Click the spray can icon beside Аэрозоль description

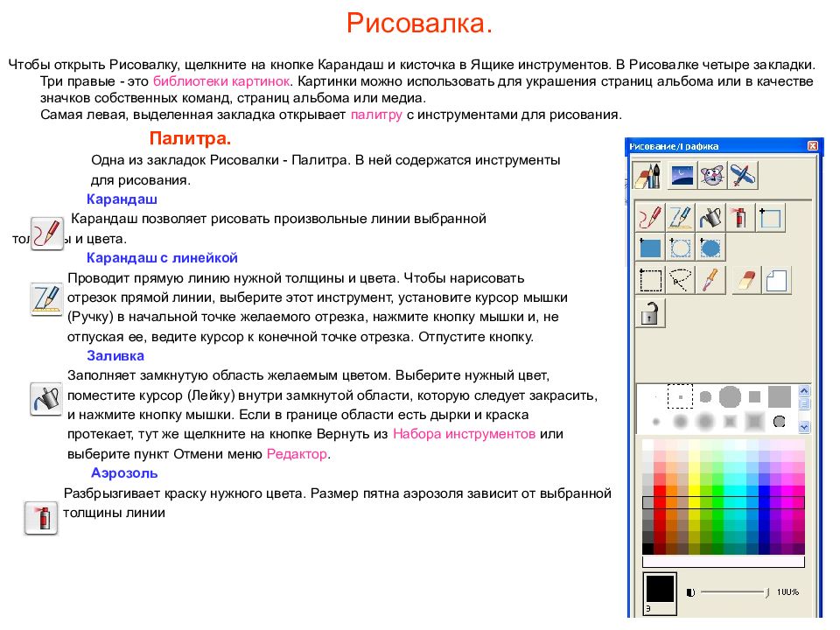pos(41,517)
